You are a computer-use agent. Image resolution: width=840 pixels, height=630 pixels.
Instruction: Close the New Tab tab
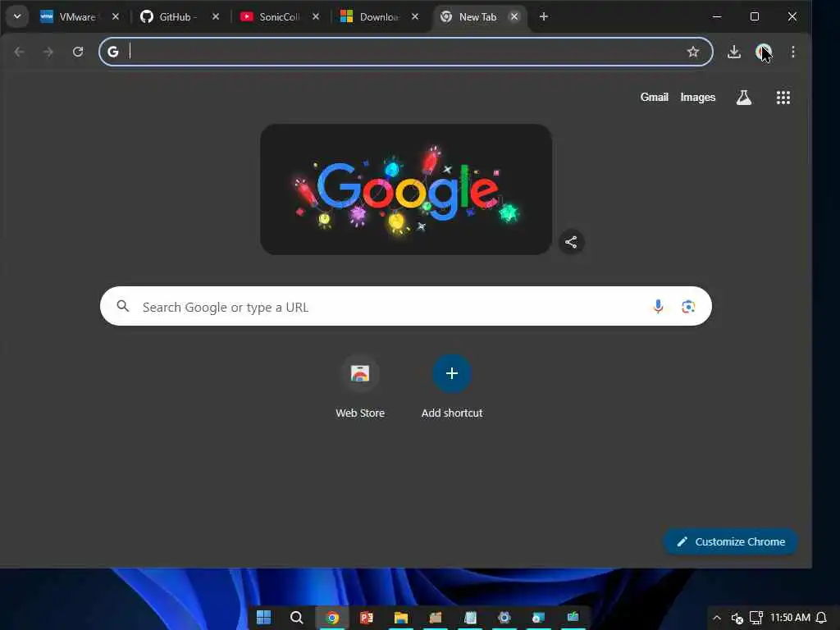(514, 16)
